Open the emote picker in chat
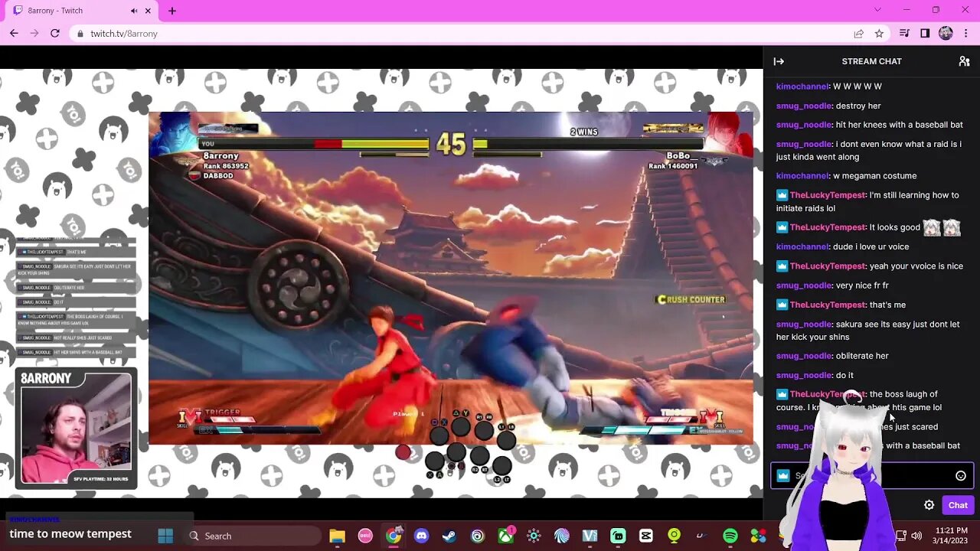The height and width of the screenshot is (551, 980). (x=961, y=476)
